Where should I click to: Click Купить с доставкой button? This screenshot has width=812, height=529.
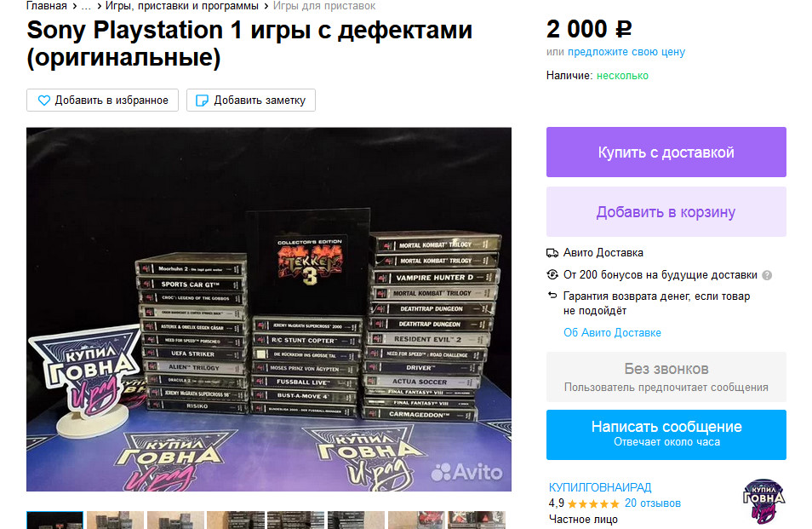coord(666,152)
